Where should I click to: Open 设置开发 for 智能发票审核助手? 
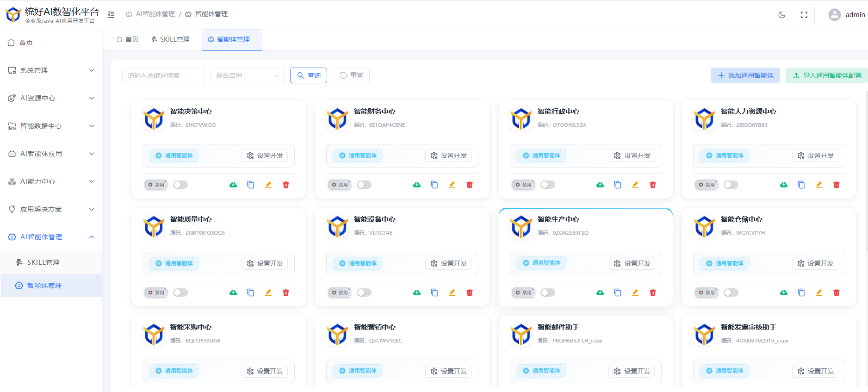pyautogui.click(x=815, y=371)
